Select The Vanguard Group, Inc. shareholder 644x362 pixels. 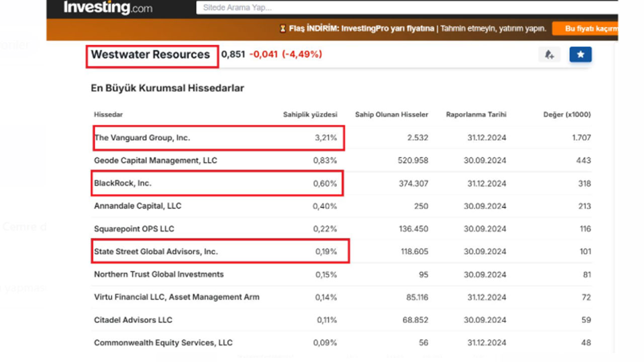click(x=142, y=138)
